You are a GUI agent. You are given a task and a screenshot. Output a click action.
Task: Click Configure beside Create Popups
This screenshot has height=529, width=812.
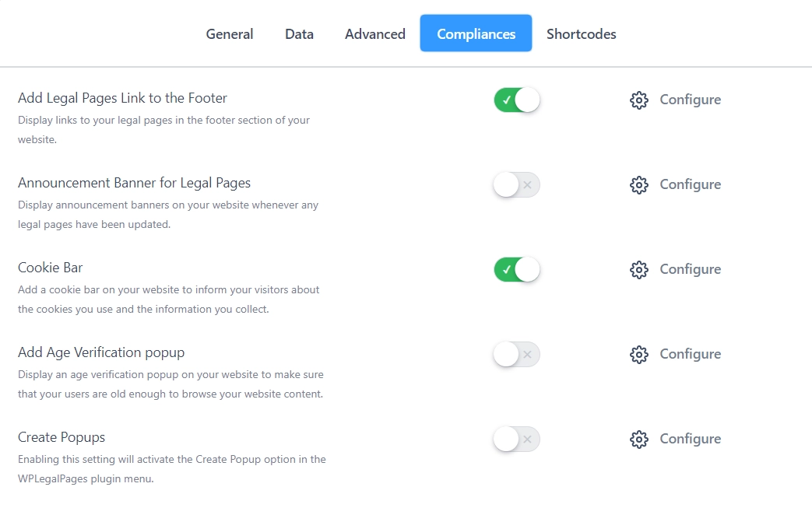coord(690,439)
